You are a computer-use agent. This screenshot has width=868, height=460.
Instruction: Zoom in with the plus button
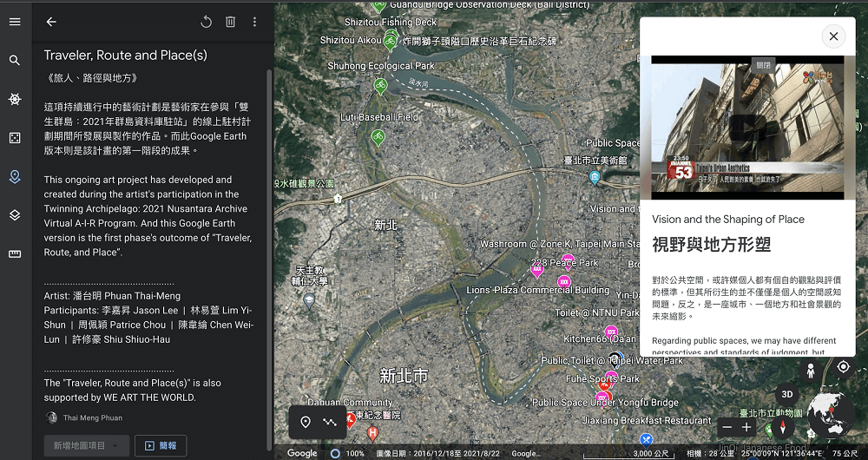click(x=746, y=427)
